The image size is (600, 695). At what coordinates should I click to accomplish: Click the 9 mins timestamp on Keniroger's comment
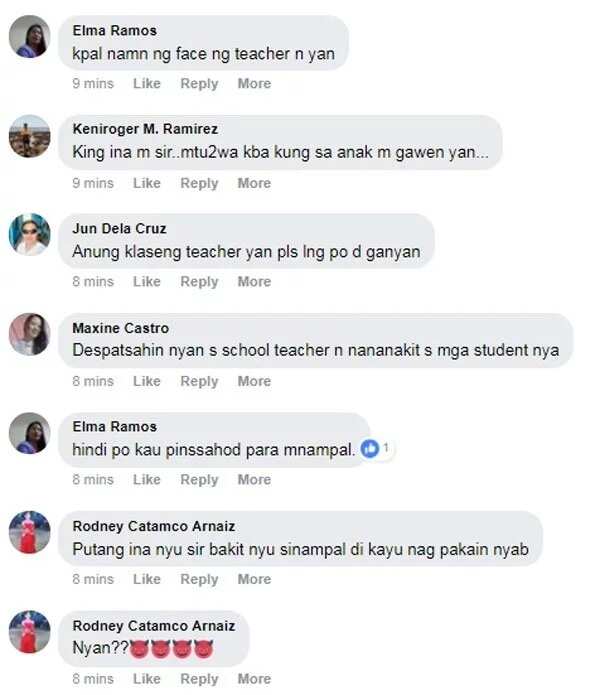pos(93,183)
